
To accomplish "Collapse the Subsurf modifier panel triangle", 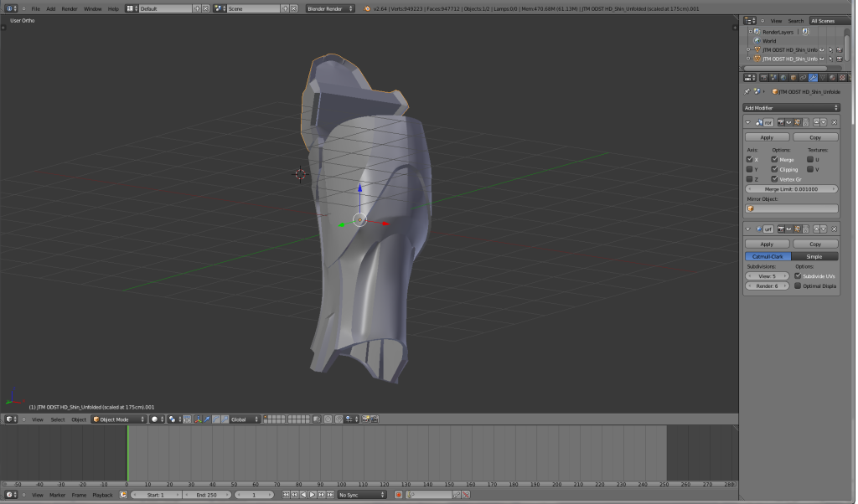I will (748, 229).
